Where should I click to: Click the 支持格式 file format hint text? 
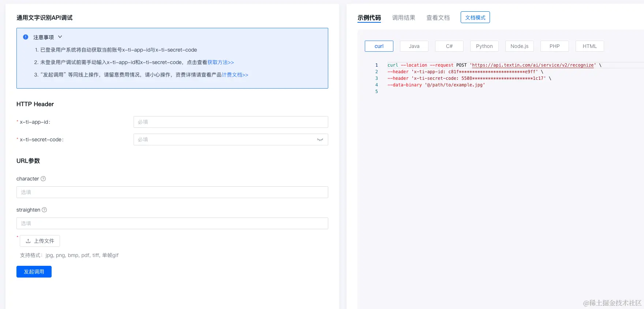pyautogui.click(x=69, y=255)
